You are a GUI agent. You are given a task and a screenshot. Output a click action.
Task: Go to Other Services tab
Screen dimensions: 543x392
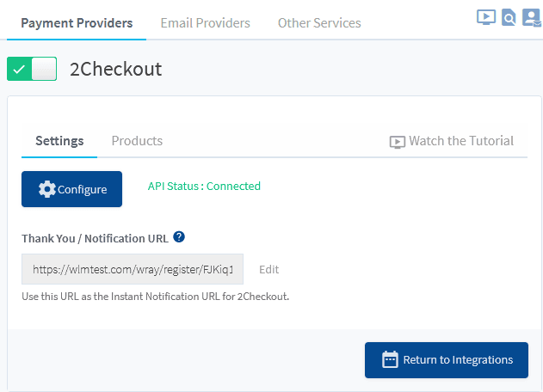coord(319,23)
